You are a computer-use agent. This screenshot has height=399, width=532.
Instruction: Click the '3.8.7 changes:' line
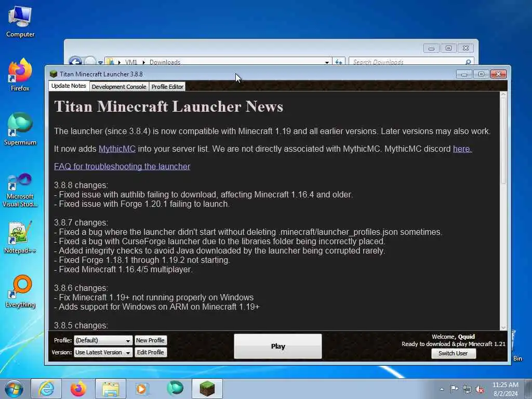81,222
